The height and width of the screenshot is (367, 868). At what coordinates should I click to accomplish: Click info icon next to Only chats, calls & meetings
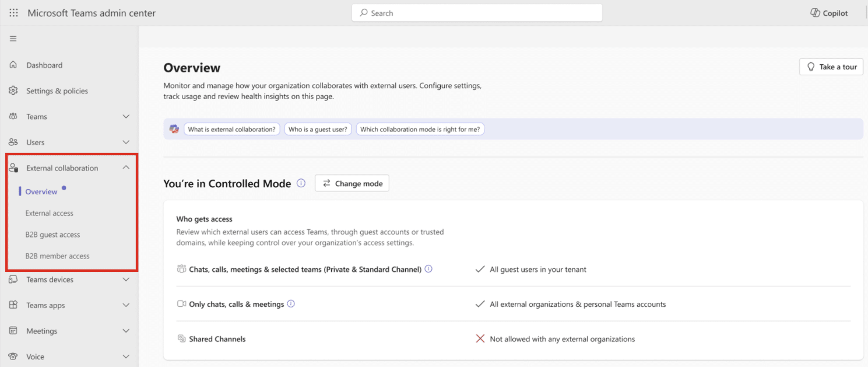coord(291,304)
